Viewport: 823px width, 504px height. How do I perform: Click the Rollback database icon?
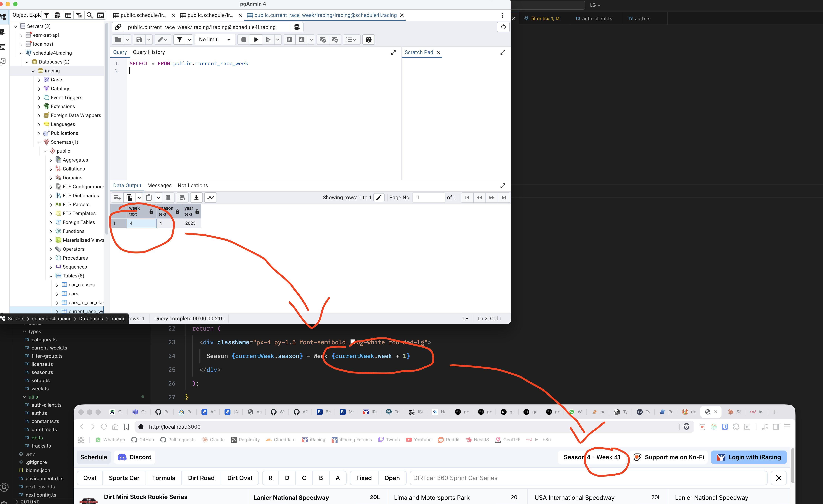[335, 40]
